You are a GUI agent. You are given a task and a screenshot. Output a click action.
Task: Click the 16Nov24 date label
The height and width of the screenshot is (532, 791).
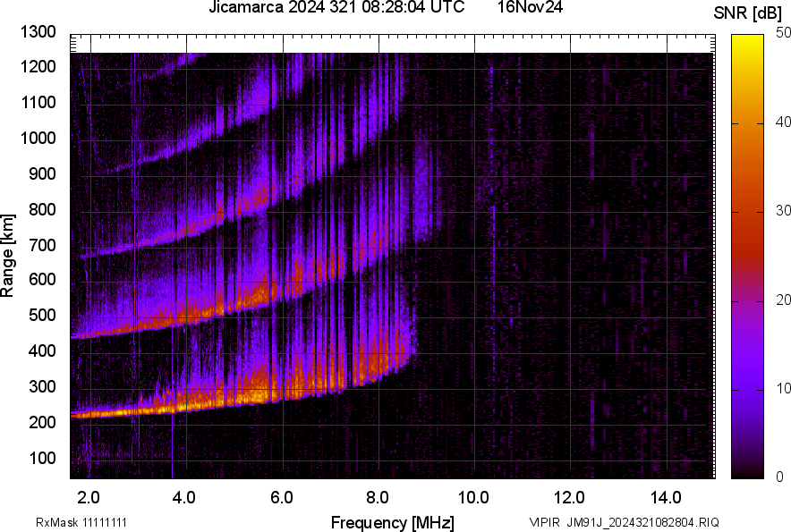click(x=530, y=7)
